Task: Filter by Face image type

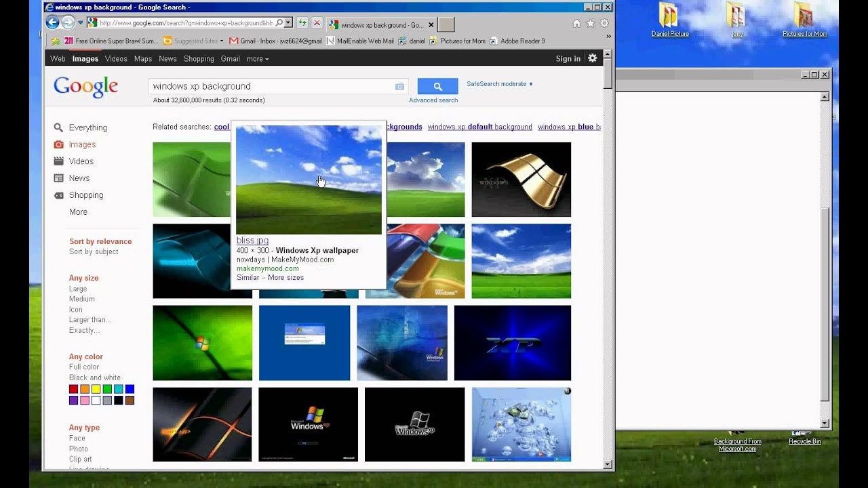Action: [77, 439]
